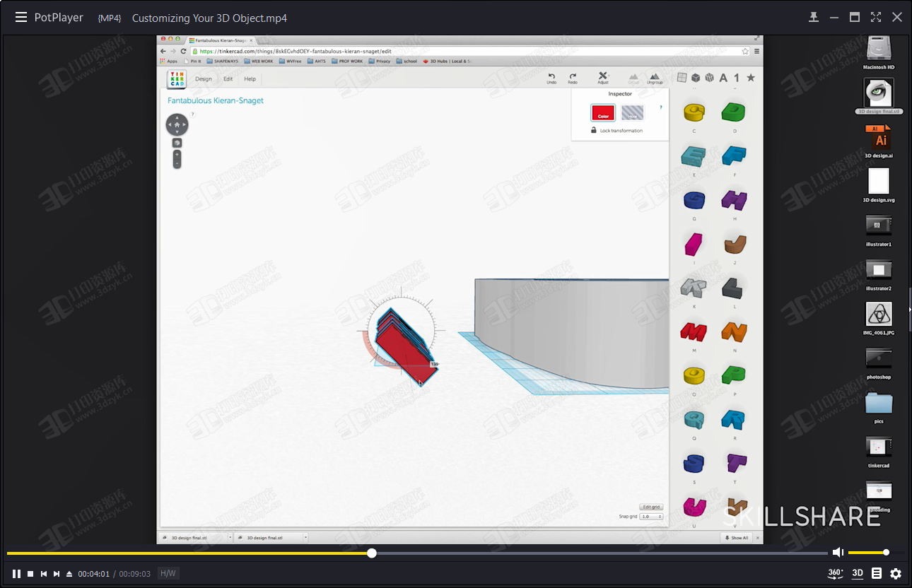Click Redo in Tinkercad toolbar
Viewport: 912px width, 588px height.
[573, 78]
